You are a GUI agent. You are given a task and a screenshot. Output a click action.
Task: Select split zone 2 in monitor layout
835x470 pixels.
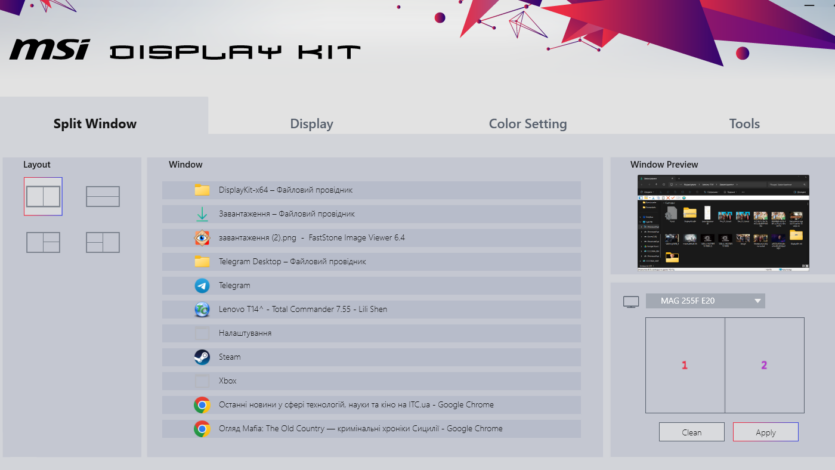(764, 365)
